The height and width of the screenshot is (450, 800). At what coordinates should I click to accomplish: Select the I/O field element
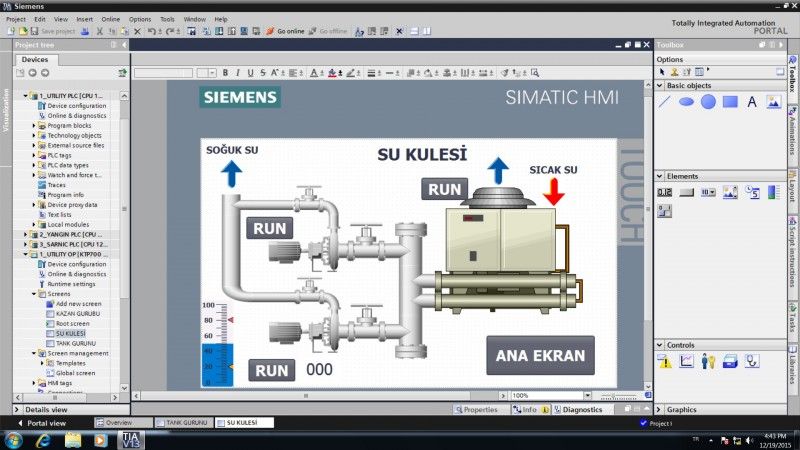point(664,192)
